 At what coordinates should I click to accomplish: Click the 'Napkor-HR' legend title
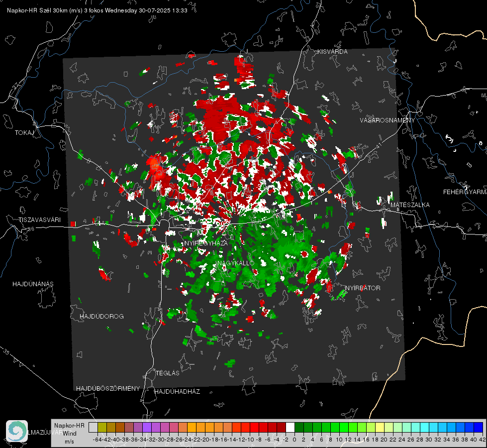click(x=69, y=425)
